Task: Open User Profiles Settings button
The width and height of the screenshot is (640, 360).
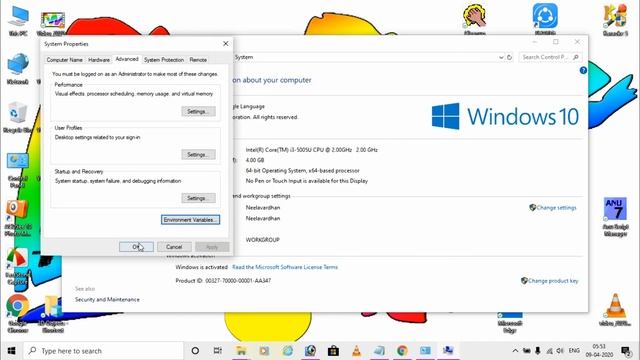Action: (x=198, y=155)
